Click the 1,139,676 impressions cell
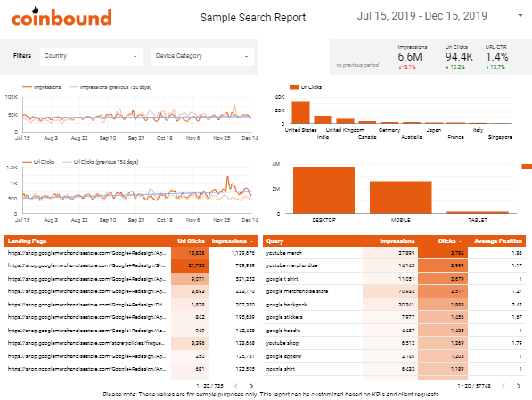532x400 pixels. [243, 253]
